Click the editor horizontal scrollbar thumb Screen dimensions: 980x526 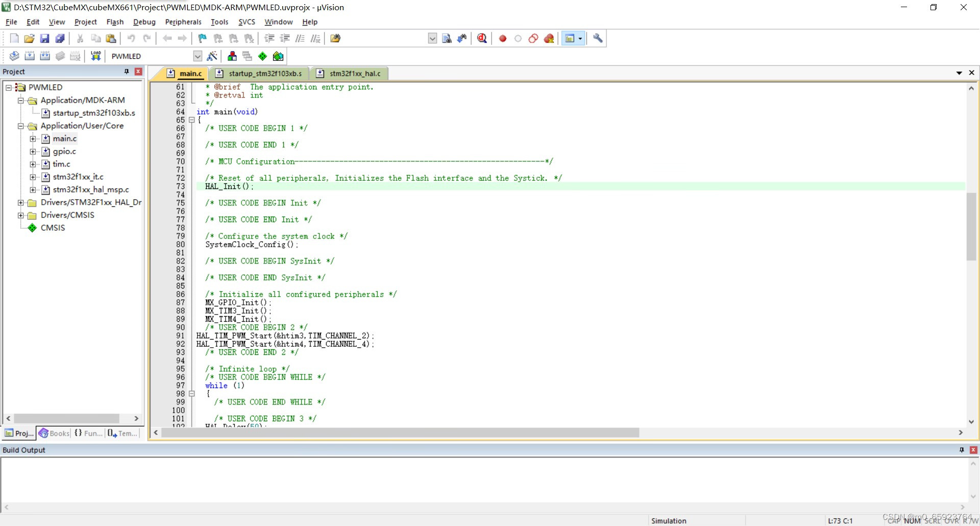400,433
